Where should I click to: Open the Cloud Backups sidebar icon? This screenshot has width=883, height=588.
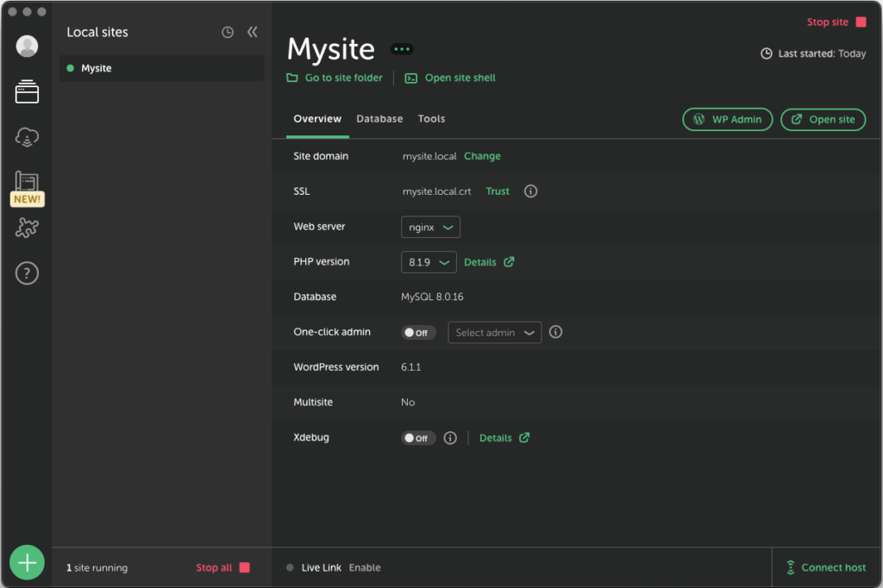tap(27, 137)
